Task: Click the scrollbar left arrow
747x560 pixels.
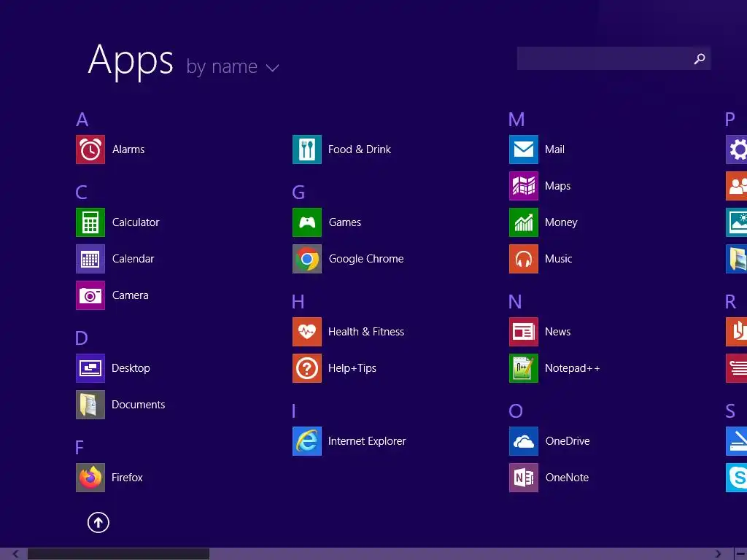Action: point(15,554)
